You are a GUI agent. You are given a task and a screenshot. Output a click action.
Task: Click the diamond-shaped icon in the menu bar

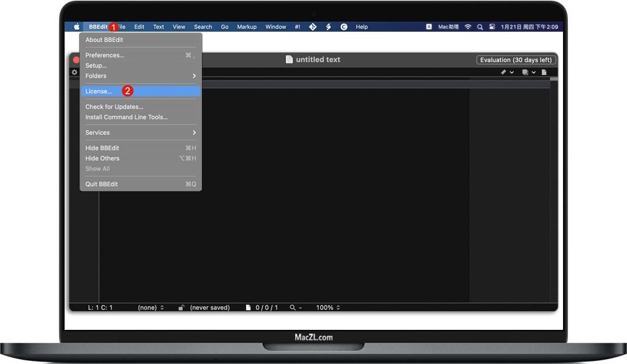(x=313, y=27)
